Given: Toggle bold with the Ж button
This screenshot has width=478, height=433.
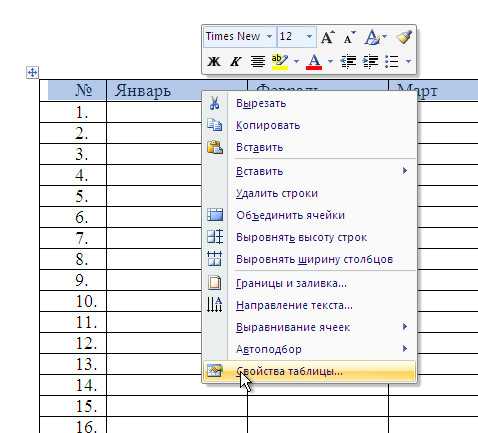Looking at the screenshot, I should (x=214, y=61).
